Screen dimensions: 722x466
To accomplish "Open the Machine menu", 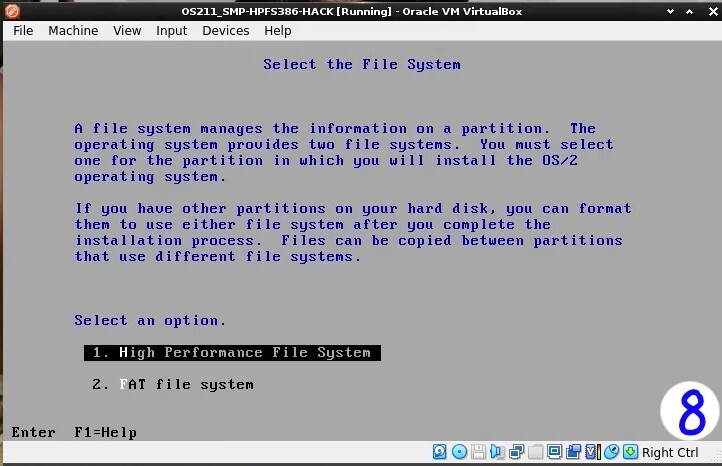I will tap(73, 30).
